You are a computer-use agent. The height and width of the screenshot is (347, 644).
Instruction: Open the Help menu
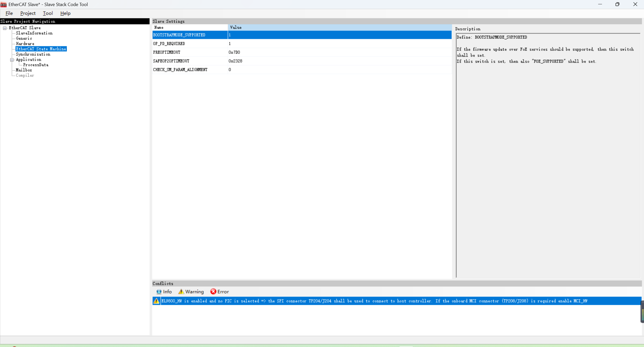(x=65, y=13)
